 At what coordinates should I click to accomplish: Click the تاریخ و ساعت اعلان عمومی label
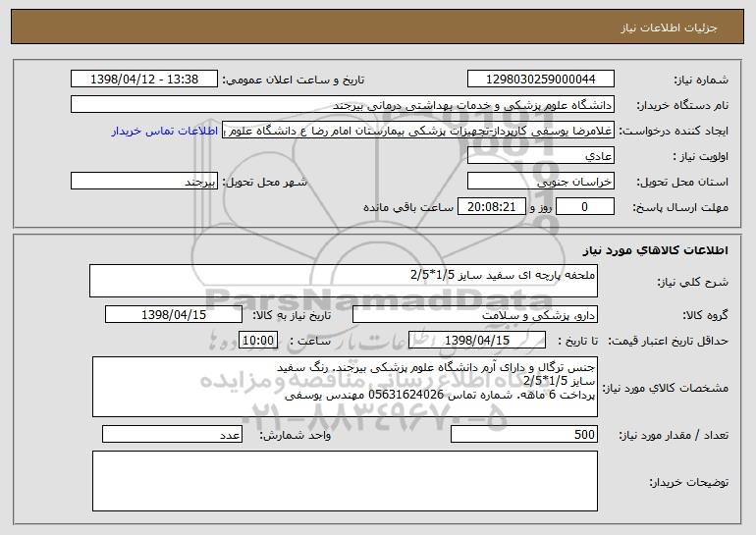tap(294, 80)
